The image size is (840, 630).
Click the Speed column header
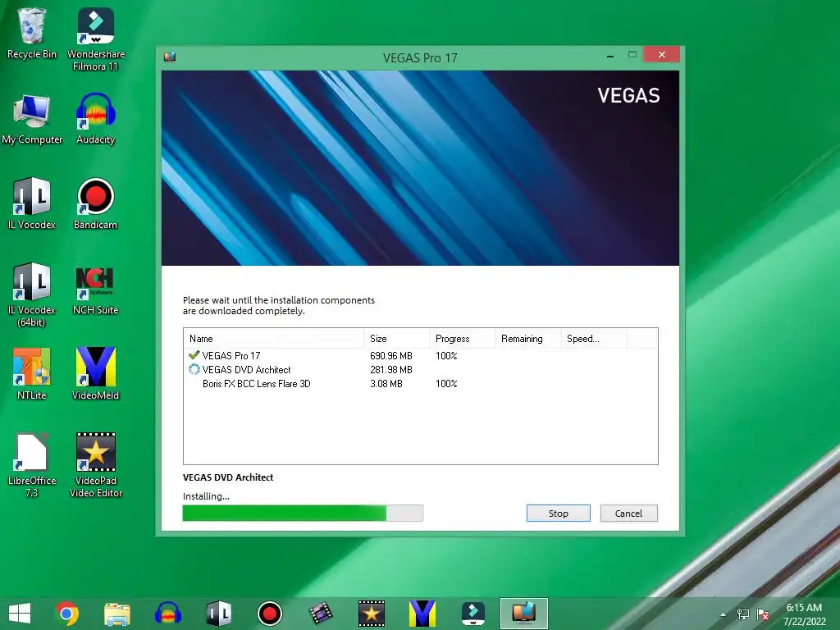(x=594, y=339)
